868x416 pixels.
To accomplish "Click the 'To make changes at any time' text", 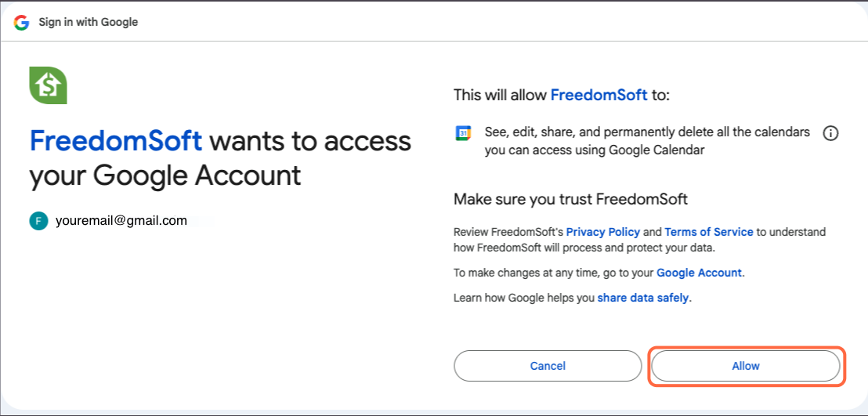I will click(554, 273).
